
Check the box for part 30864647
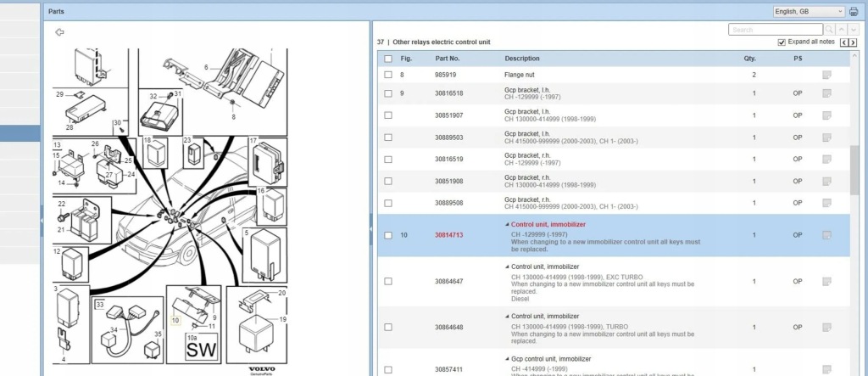[388, 281]
